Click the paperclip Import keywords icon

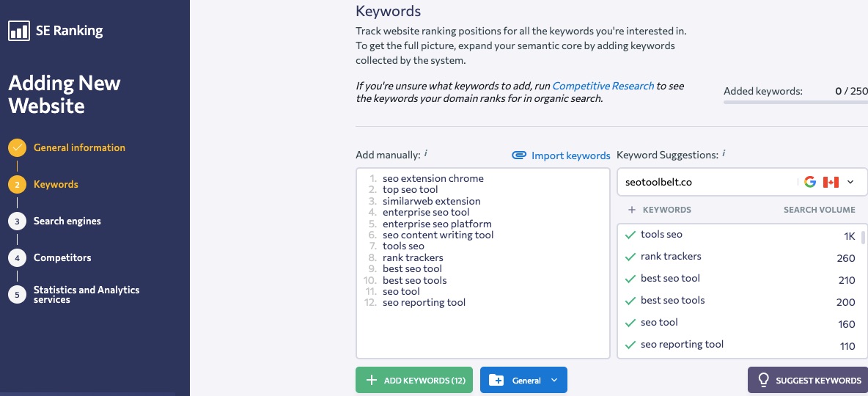(519, 155)
